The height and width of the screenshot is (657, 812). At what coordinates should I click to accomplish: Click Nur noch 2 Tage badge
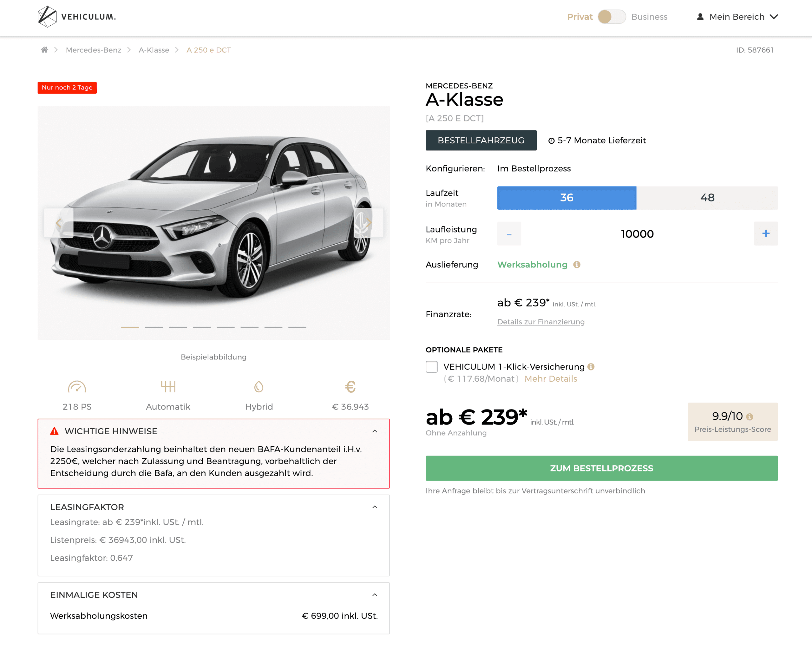pos(67,88)
